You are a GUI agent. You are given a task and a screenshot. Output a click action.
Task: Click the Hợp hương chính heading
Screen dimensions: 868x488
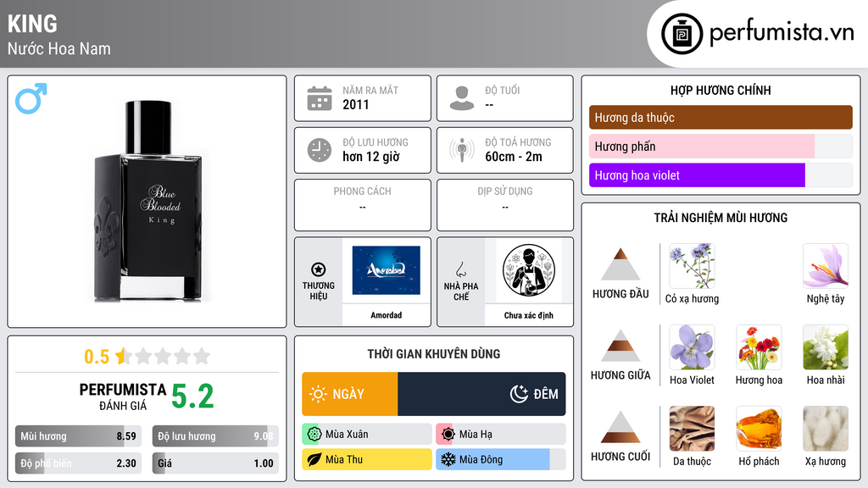(x=721, y=90)
